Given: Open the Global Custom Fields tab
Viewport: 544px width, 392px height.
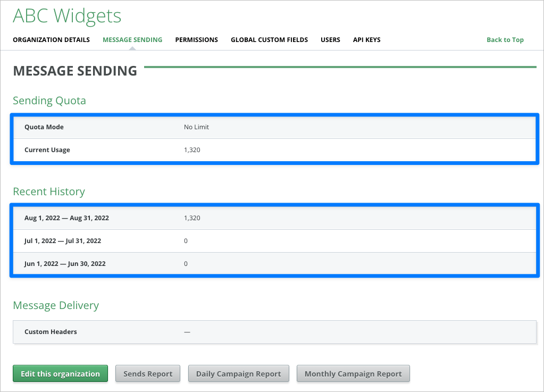Looking at the screenshot, I should coord(269,40).
